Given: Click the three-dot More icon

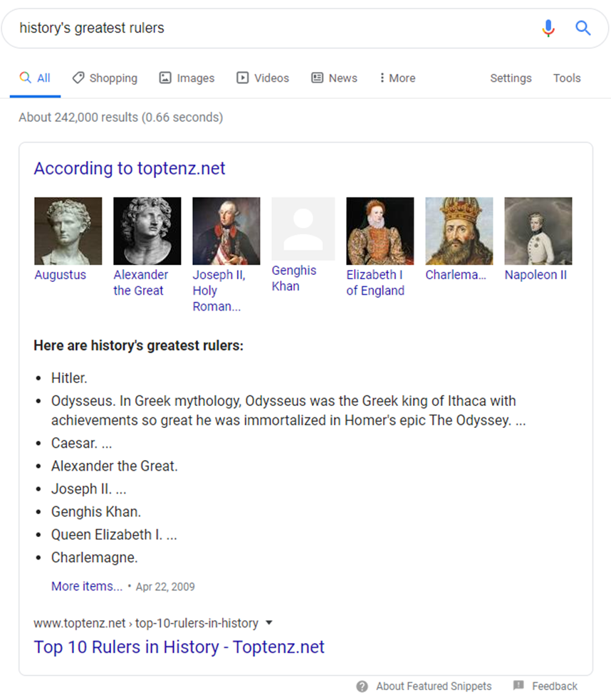Looking at the screenshot, I should click(x=382, y=78).
